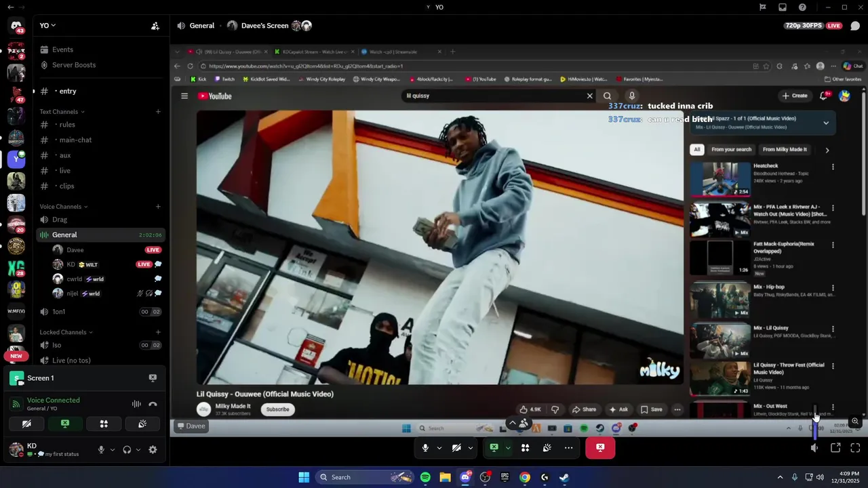Open the clips text channel
This screenshot has height=488, width=868.
[x=100, y=186]
